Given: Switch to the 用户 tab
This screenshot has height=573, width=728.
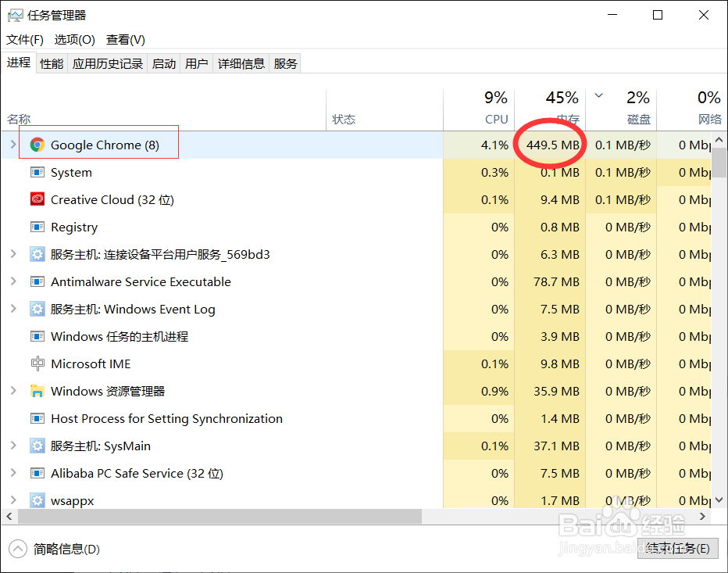Looking at the screenshot, I should point(196,63).
